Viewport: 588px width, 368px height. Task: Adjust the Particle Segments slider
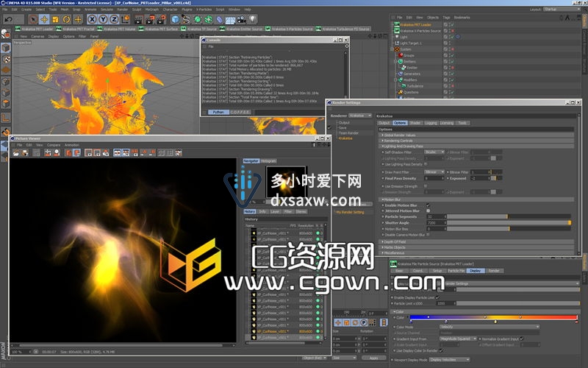point(509,216)
